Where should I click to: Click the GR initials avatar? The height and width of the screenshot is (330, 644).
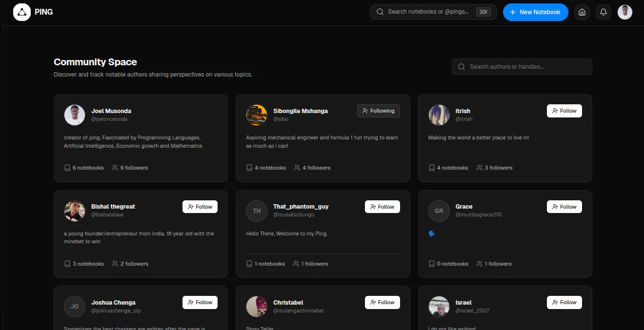pyautogui.click(x=439, y=211)
